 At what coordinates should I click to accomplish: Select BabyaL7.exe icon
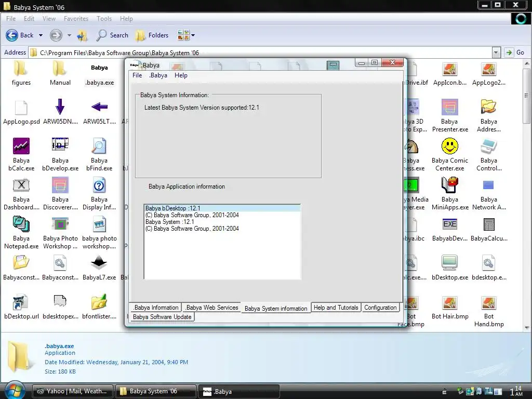coord(99,268)
